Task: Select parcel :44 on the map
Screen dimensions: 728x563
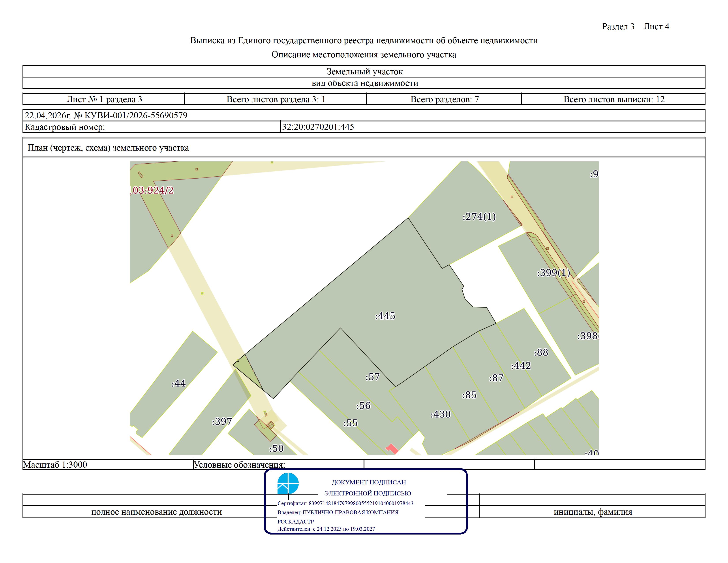Action: coord(178,384)
